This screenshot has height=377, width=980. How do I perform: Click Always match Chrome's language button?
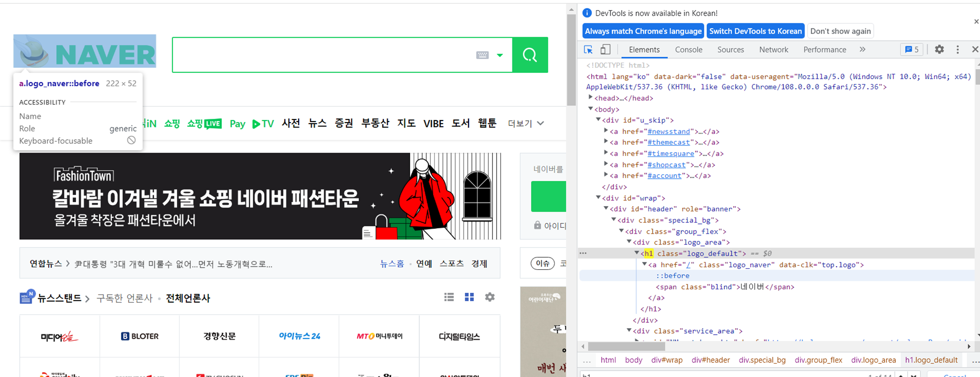[643, 31]
